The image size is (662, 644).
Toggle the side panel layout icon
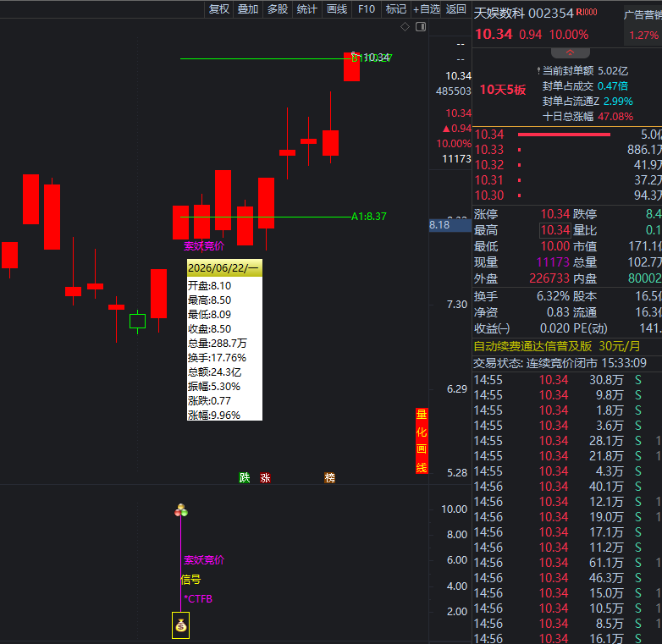click(x=421, y=27)
